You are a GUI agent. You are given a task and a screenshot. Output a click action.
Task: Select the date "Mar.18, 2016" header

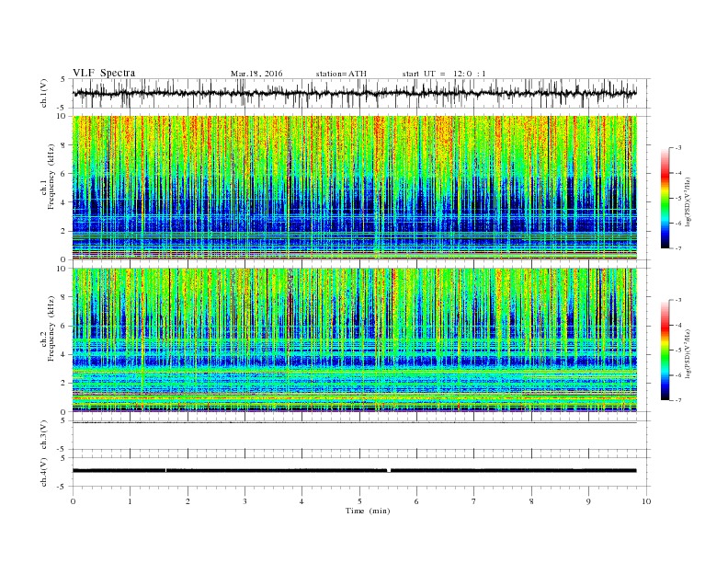[x=256, y=74]
